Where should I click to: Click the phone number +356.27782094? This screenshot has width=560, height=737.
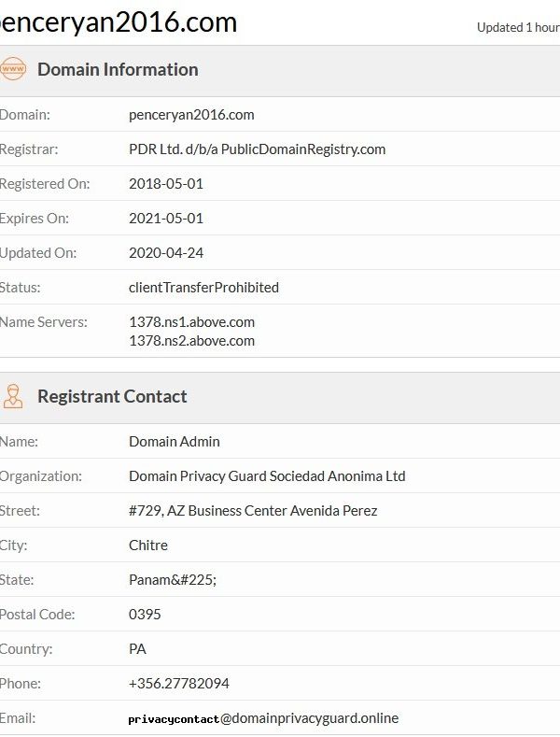[179, 684]
